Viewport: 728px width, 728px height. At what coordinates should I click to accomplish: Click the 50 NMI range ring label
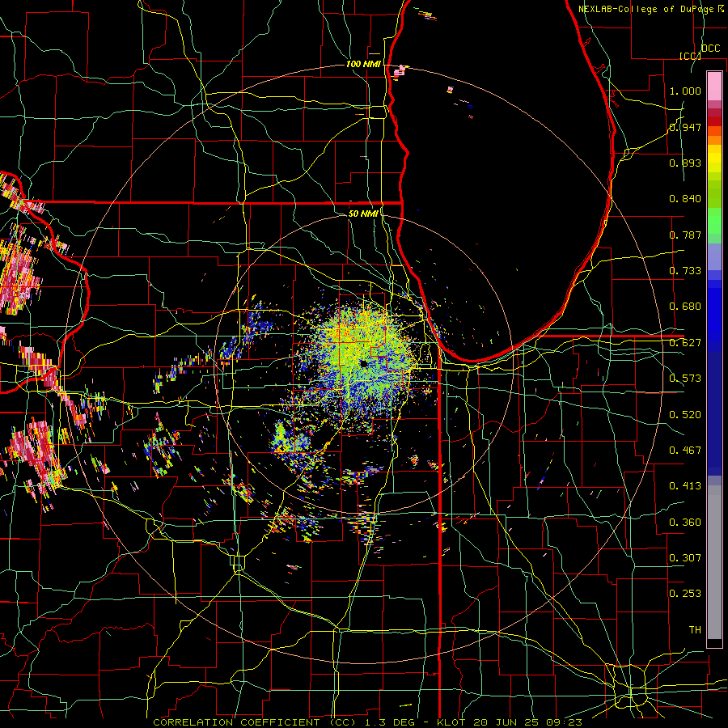363,214
